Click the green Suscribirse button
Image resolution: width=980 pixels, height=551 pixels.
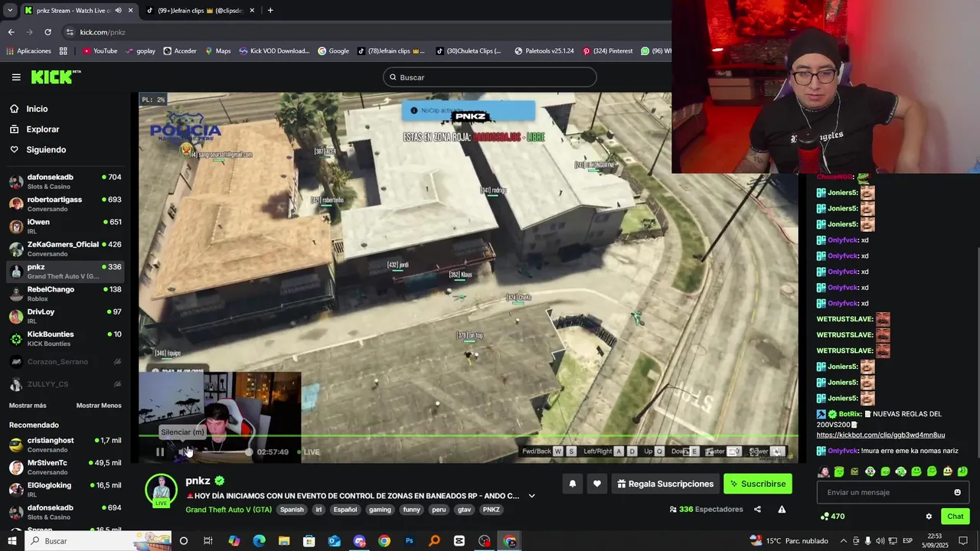pos(758,484)
